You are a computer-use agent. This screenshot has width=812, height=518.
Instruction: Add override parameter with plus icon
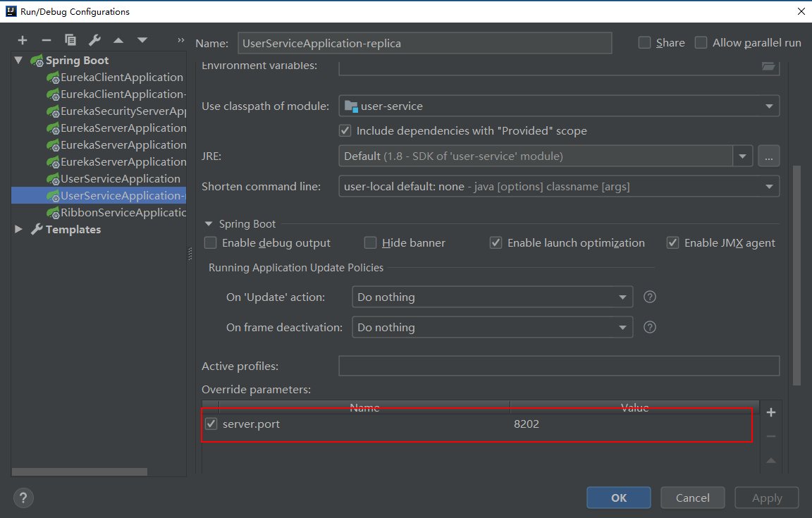[x=771, y=412]
